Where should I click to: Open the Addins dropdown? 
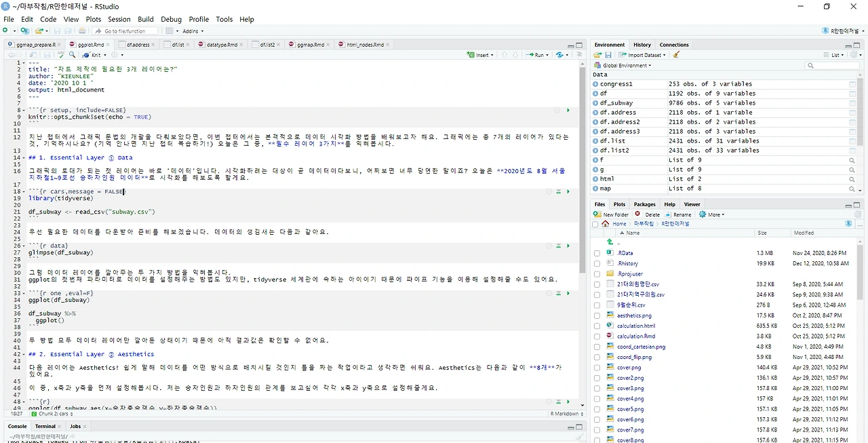click(193, 31)
